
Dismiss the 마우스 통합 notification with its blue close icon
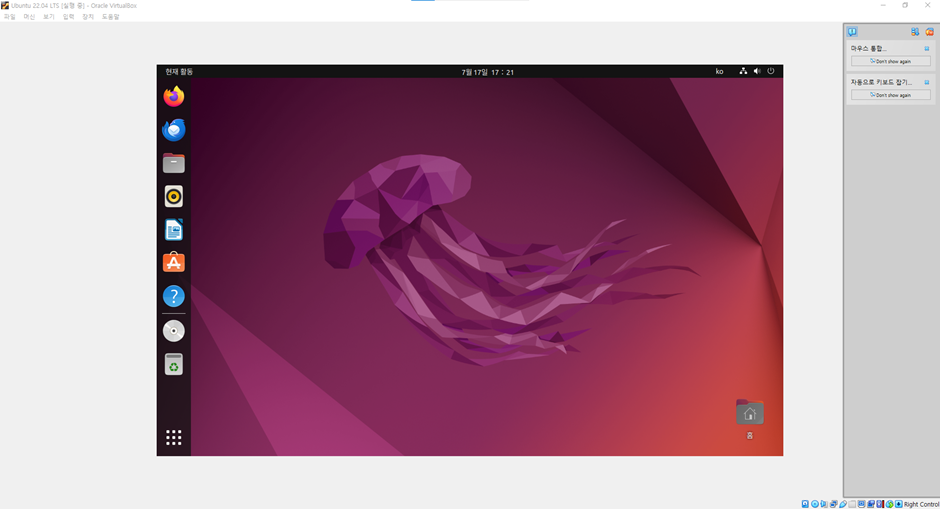click(x=927, y=49)
